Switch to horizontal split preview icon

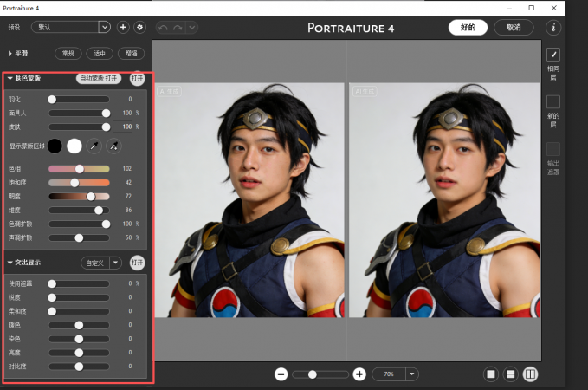tap(510, 374)
